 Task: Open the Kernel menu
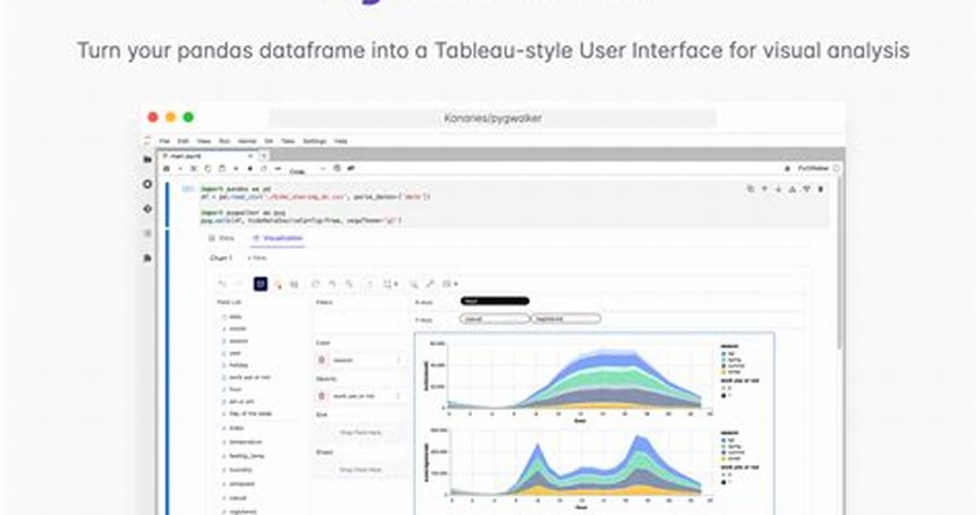click(x=247, y=141)
